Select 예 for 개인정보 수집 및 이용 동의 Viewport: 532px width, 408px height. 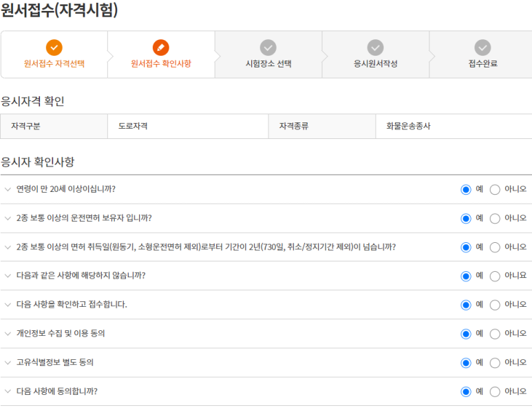[x=466, y=334]
